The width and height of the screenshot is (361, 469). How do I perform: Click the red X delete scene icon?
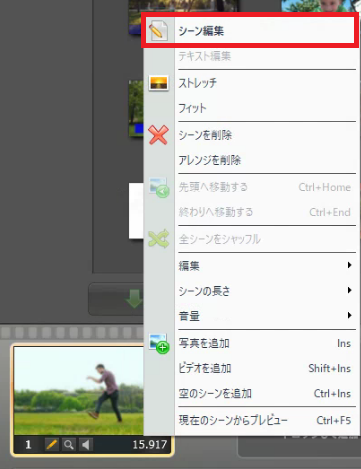click(158, 135)
